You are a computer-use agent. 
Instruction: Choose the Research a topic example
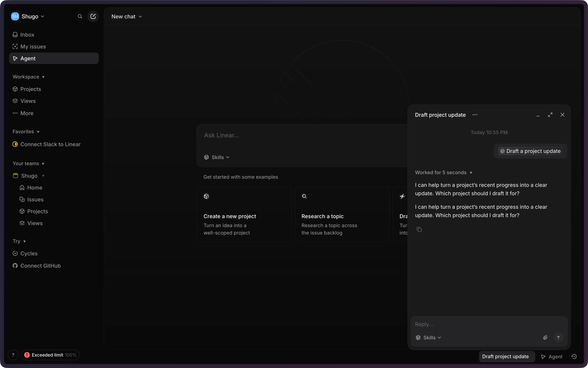pos(342,214)
